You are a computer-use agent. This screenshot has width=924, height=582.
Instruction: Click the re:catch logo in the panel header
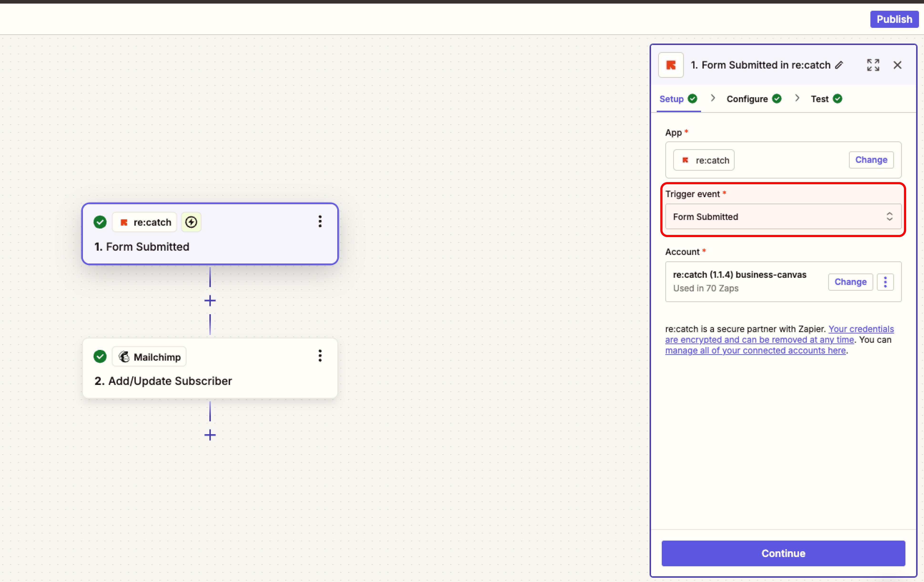[671, 65]
